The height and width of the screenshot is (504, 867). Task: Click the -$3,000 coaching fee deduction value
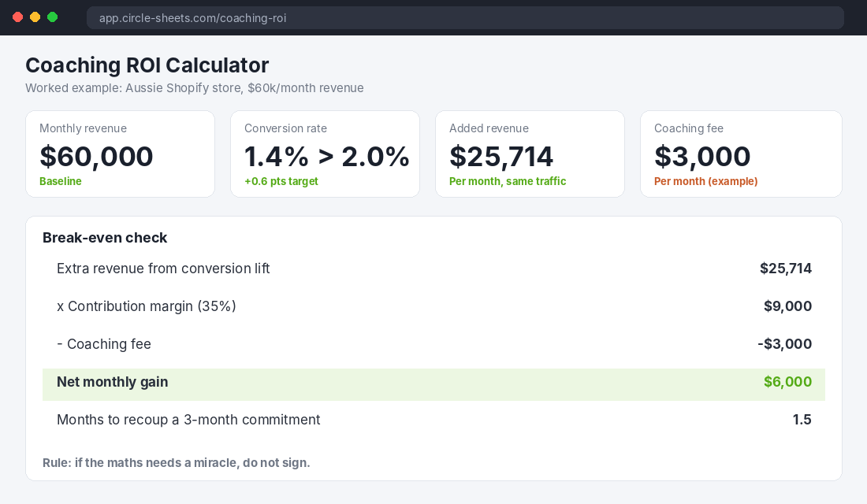(x=784, y=344)
